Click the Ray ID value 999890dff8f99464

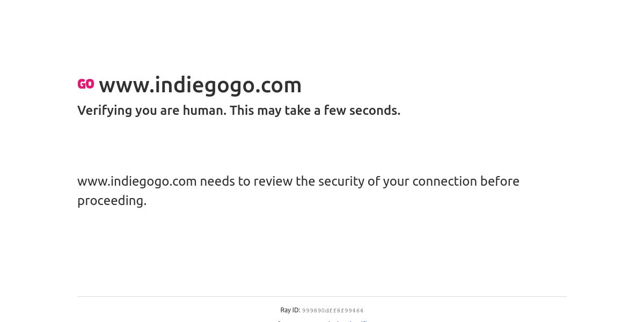coord(333,311)
